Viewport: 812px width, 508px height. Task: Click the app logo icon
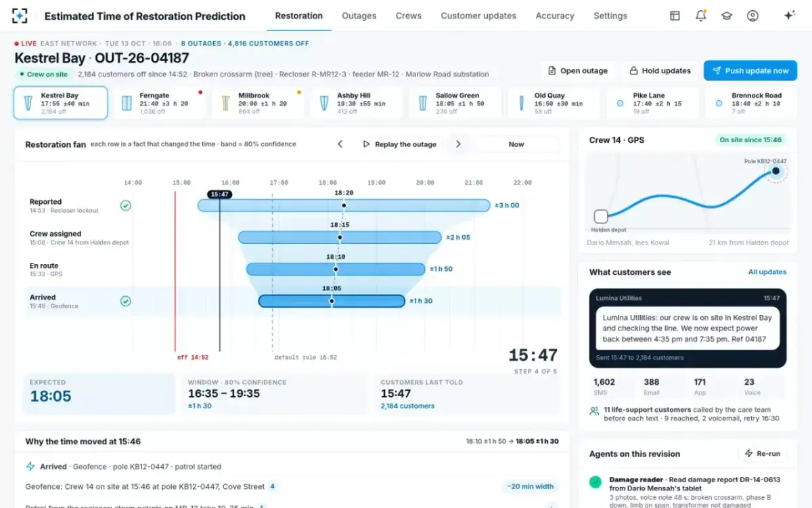20,16
